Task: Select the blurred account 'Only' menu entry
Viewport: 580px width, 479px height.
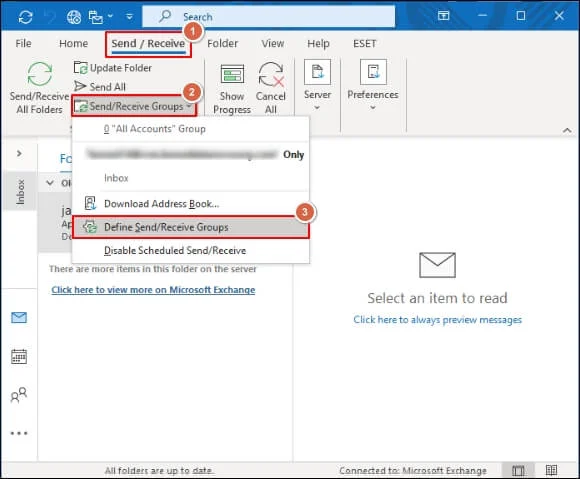Action: click(x=191, y=154)
